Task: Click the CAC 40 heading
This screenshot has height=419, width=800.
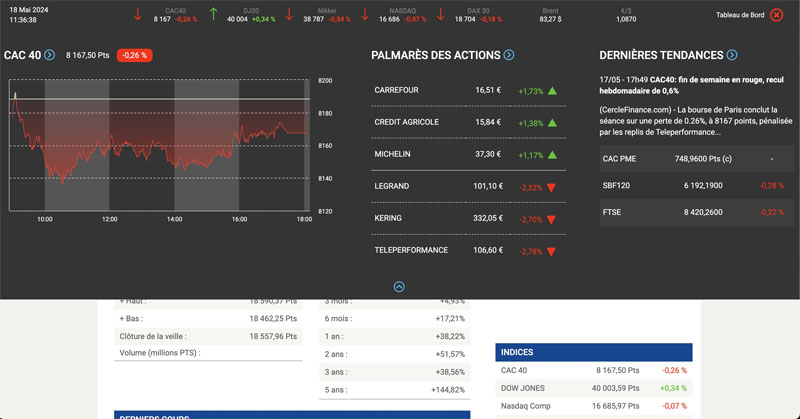Action: (x=22, y=55)
